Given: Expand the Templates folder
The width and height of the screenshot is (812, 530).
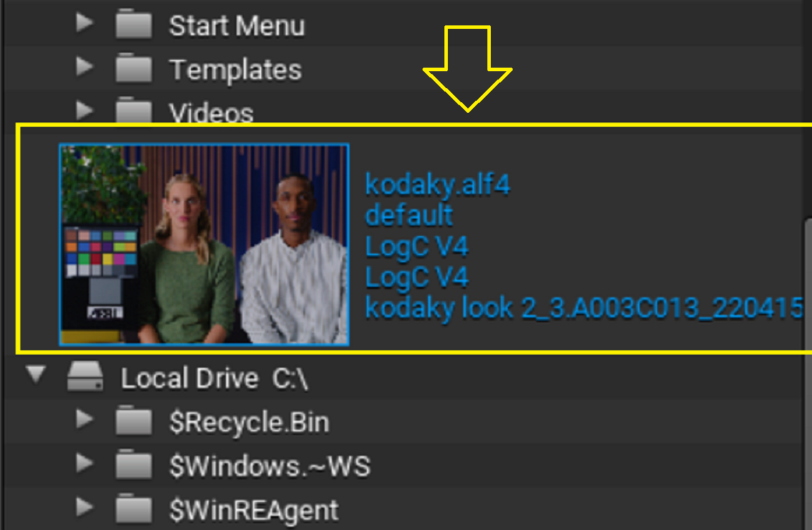Looking at the screenshot, I should click(85, 67).
